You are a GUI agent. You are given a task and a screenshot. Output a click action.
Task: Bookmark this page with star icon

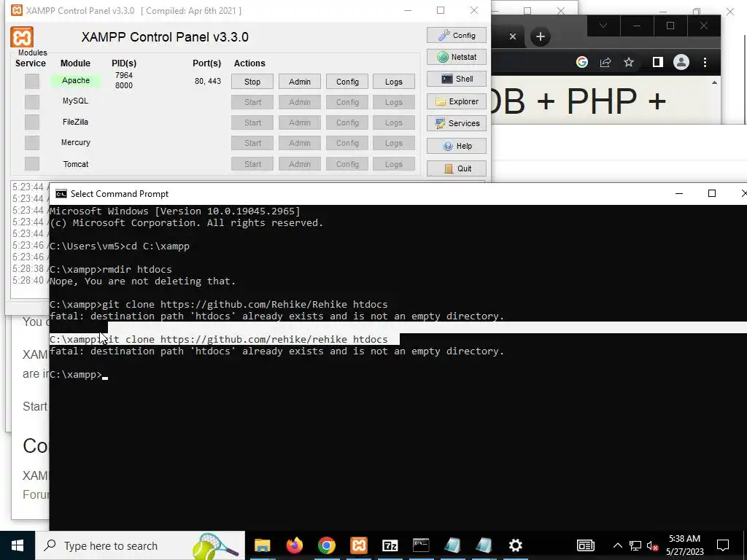coord(629,62)
